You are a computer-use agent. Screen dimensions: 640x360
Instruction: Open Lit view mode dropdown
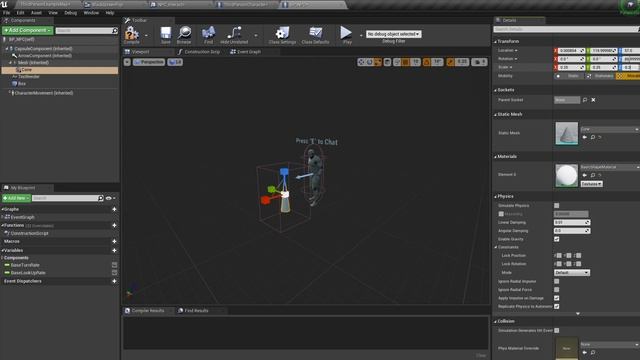(175, 62)
